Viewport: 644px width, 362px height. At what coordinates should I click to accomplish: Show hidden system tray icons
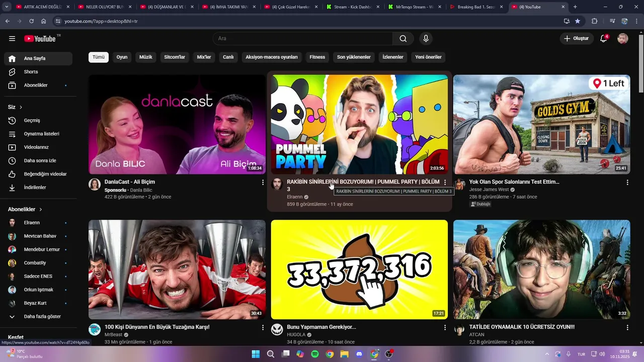[x=547, y=354]
